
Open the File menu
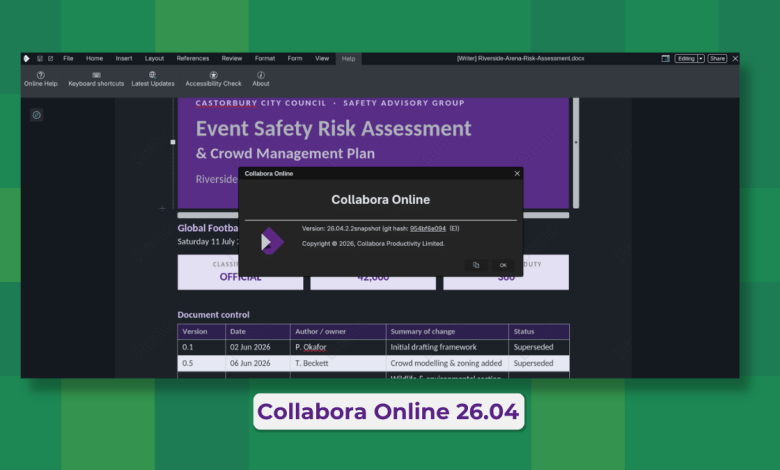point(68,59)
